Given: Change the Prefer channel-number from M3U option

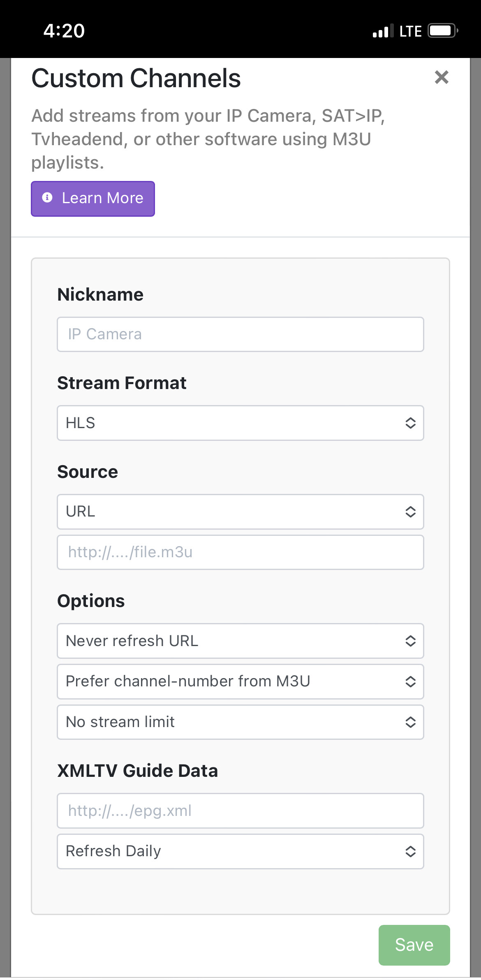Looking at the screenshot, I should click(x=240, y=681).
